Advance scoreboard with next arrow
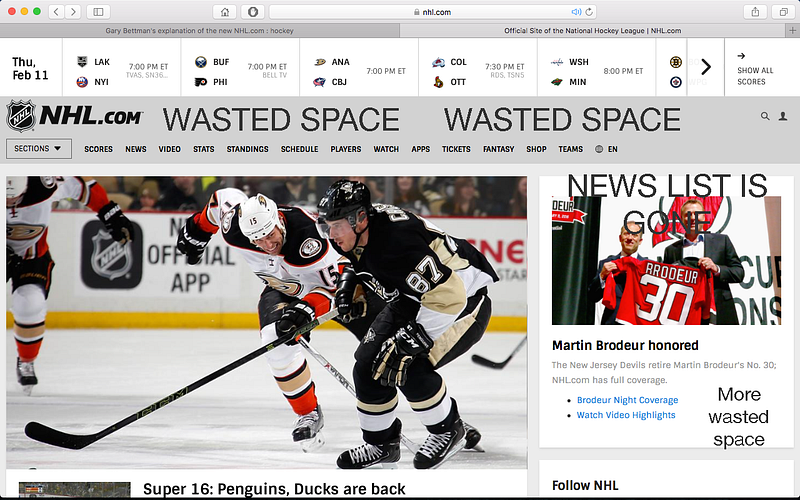The height and width of the screenshot is (500, 800). click(706, 67)
